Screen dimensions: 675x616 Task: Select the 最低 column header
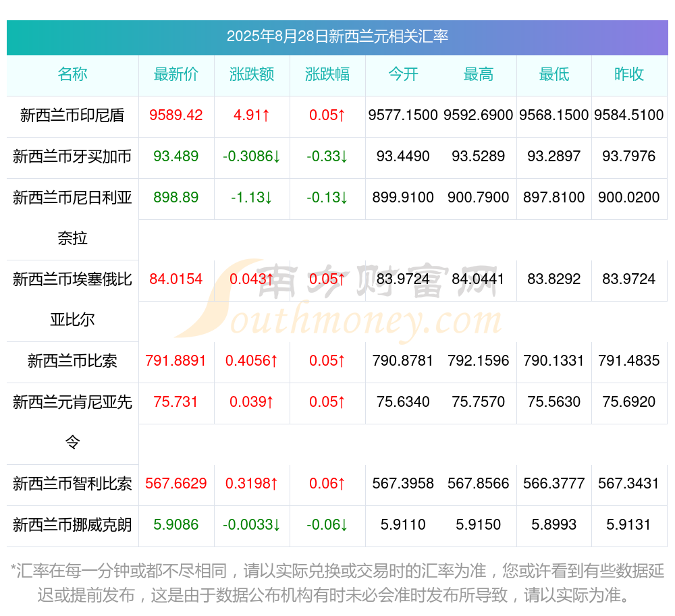[x=554, y=74]
